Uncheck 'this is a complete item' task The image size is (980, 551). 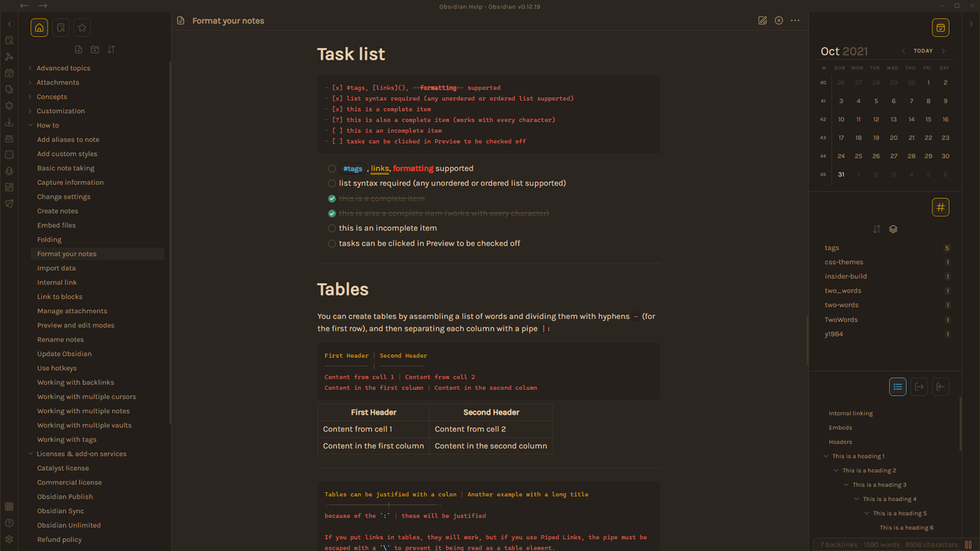[332, 199]
